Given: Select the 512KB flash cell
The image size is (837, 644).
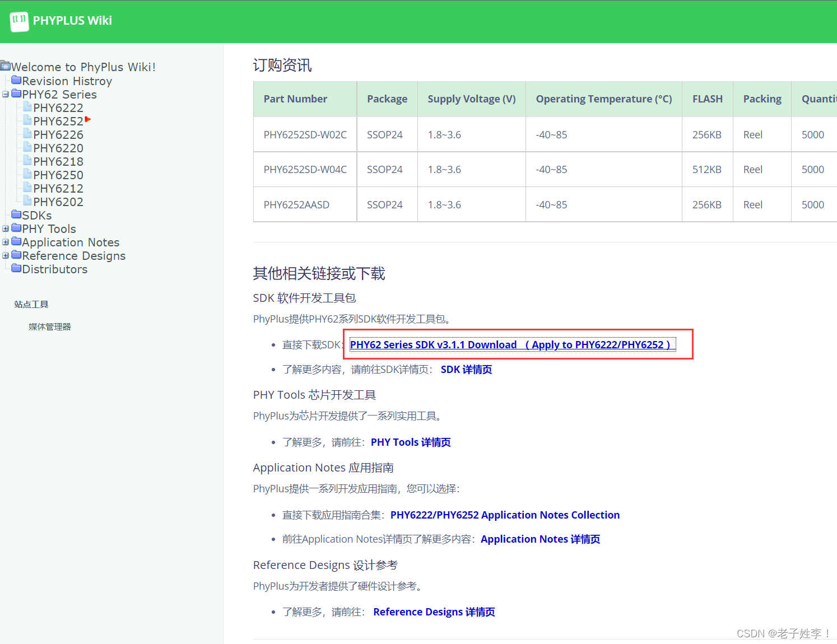Looking at the screenshot, I should click(708, 169).
